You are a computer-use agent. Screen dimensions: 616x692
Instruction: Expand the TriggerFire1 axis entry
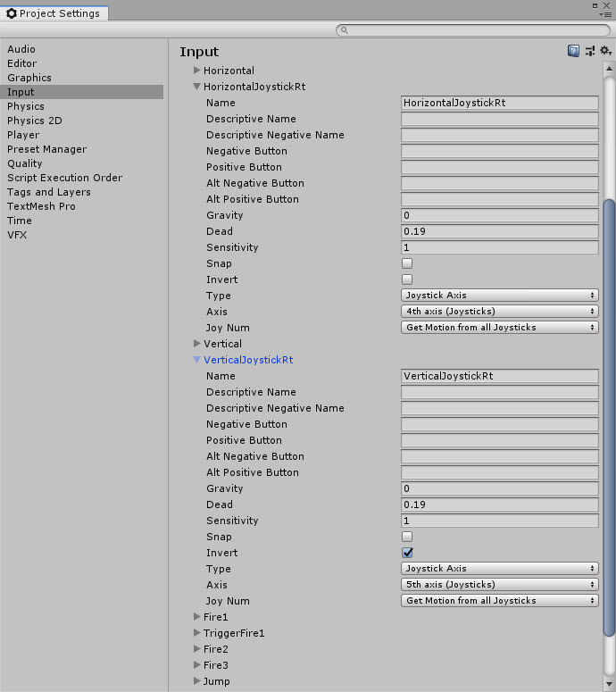click(196, 633)
